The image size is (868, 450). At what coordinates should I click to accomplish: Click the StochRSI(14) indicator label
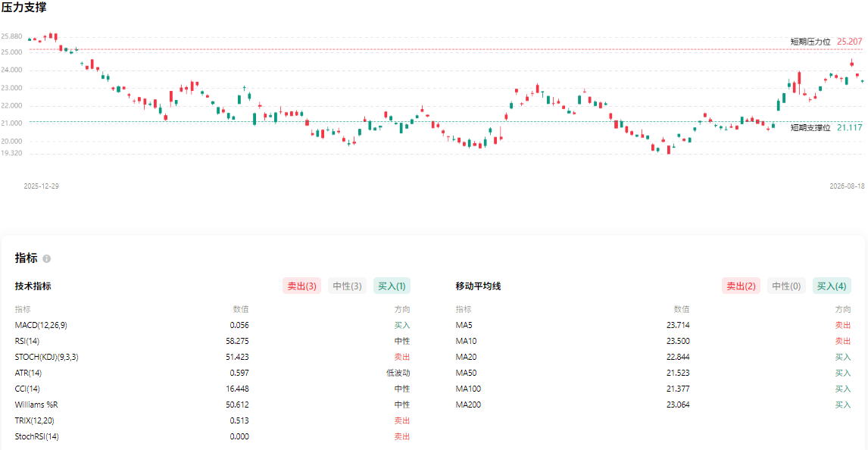pyautogui.click(x=36, y=436)
